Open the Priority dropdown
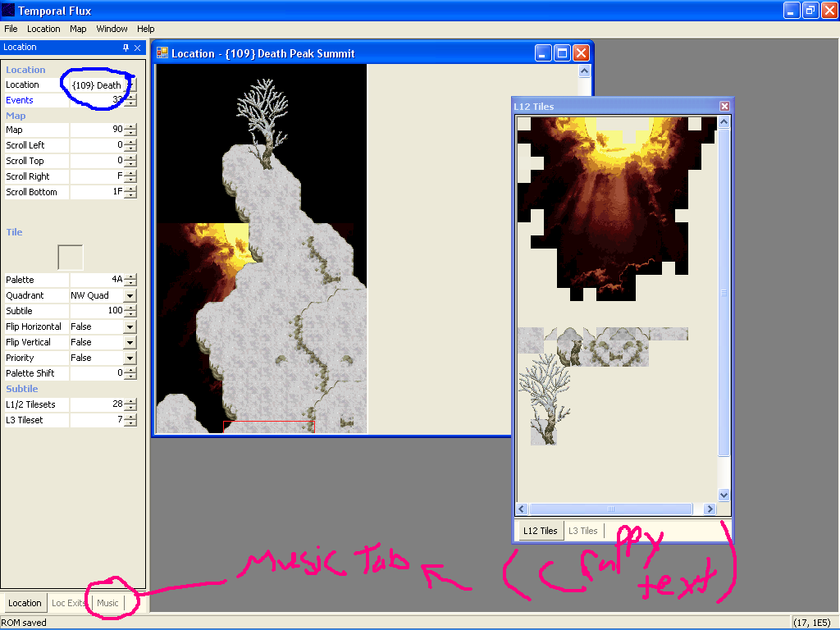This screenshot has width=840, height=630. click(130, 358)
